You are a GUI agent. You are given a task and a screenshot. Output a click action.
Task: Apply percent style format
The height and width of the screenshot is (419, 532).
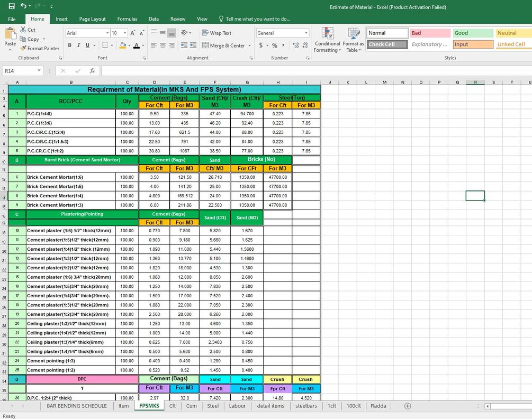coord(275,45)
